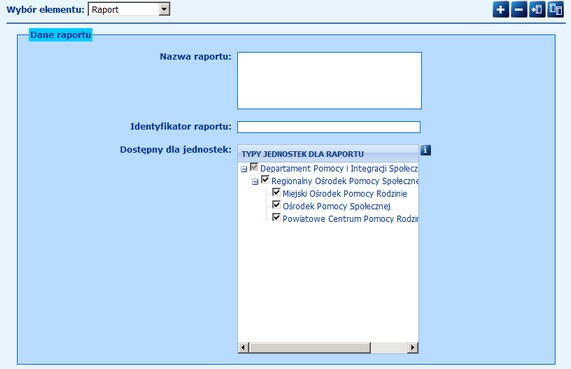Image resolution: width=571 pixels, height=369 pixels.
Task: Uncheck Miejski Ośrodek Pomocy Rodzinie
Action: tap(276, 192)
